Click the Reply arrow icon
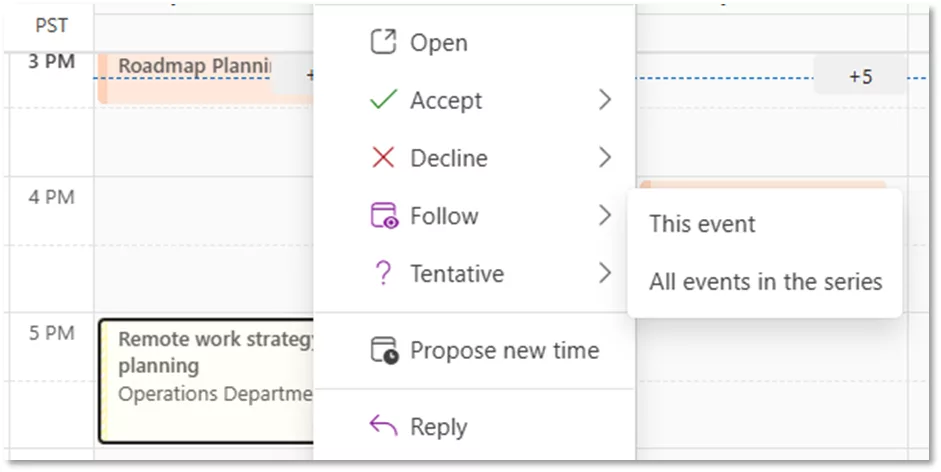Screen dimensions: 941x472 tap(383, 426)
